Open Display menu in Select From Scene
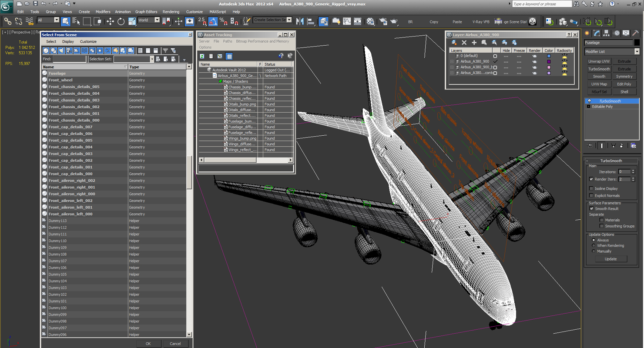Screen dimensions: 644x348 (68, 42)
